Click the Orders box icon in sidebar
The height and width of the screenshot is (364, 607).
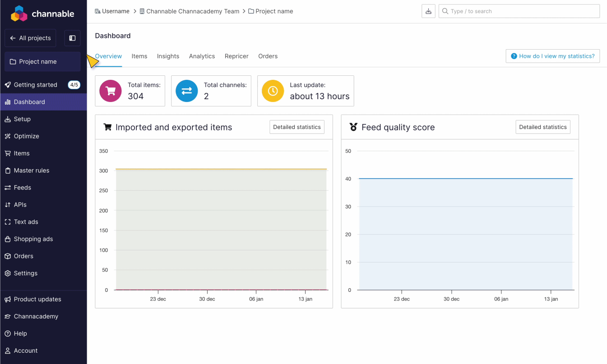pos(8,256)
